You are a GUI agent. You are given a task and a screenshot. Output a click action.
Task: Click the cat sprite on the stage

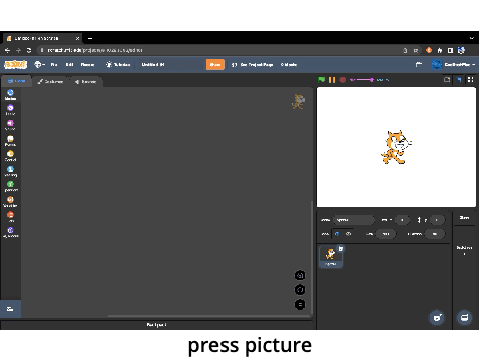click(396, 147)
